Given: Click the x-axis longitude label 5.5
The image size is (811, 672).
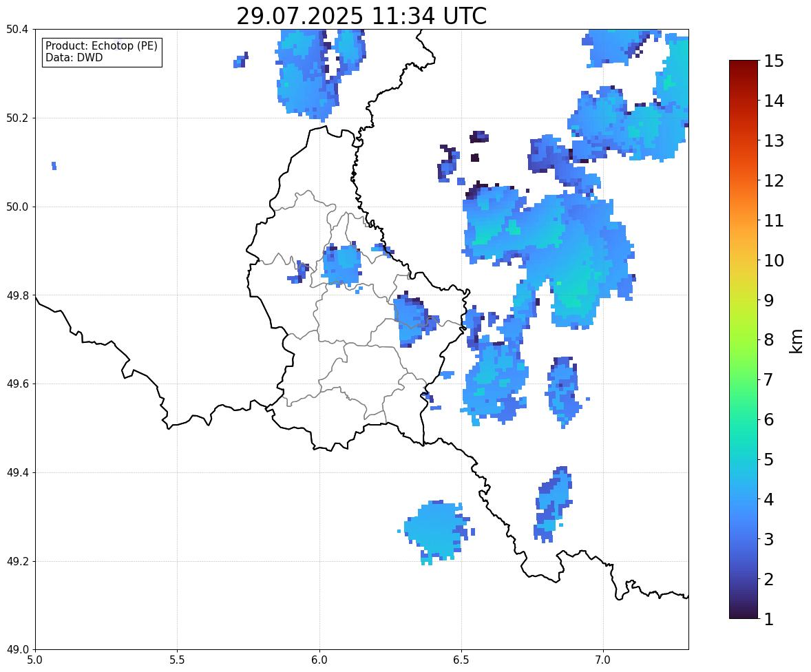Looking at the screenshot, I should click(x=178, y=660).
